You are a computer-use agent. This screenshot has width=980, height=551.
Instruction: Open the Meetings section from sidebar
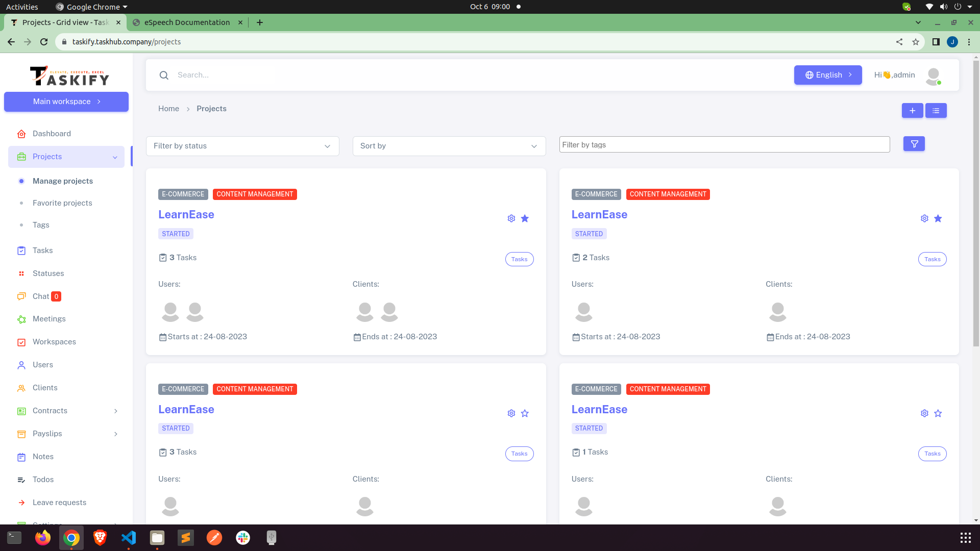(x=48, y=319)
